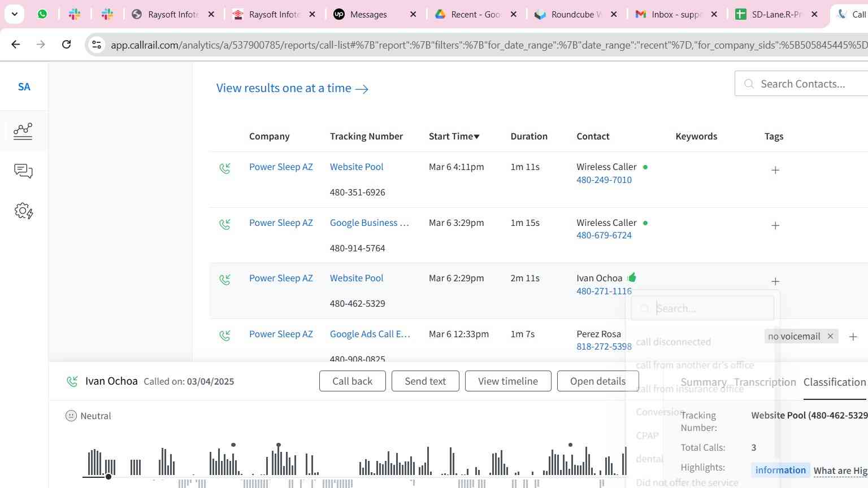Open the browser tab search dropdown arrow
Viewport: 868px width, 488px height.
coord(14,14)
